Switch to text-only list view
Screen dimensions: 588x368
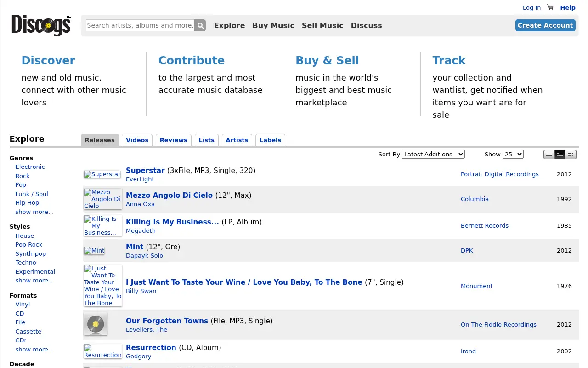(549, 155)
